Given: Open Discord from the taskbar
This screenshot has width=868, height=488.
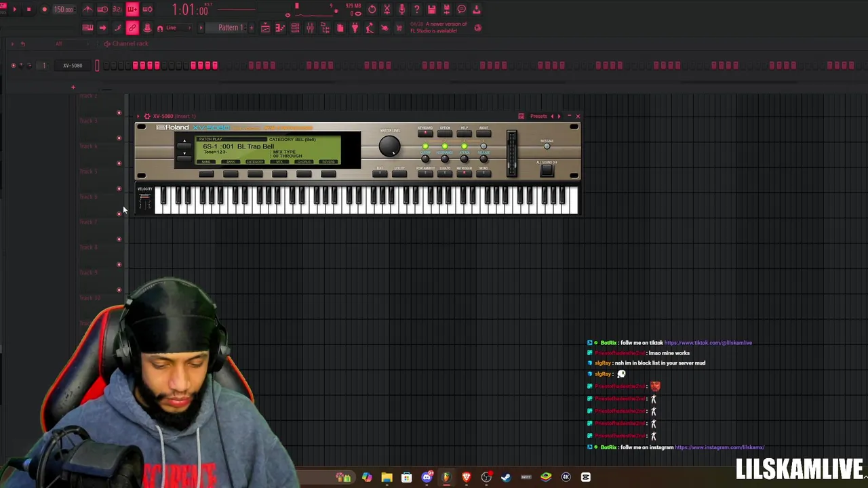Looking at the screenshot, I should coord(427,477).
